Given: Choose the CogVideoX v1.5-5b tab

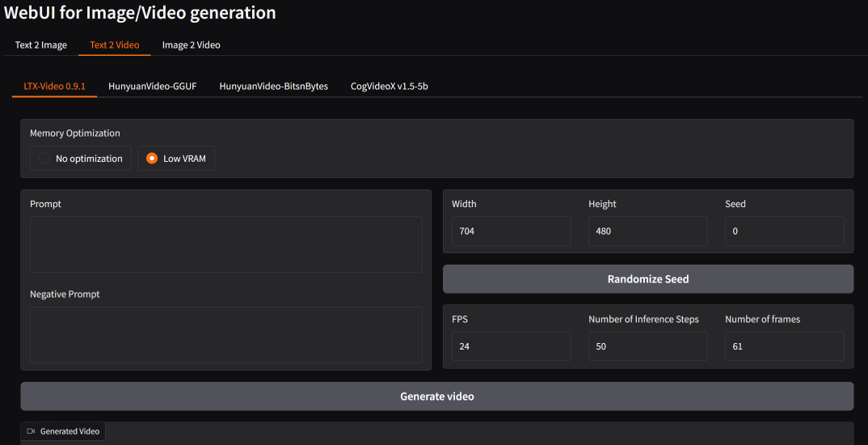Looking at the screenshot, I should coord(390,87).
